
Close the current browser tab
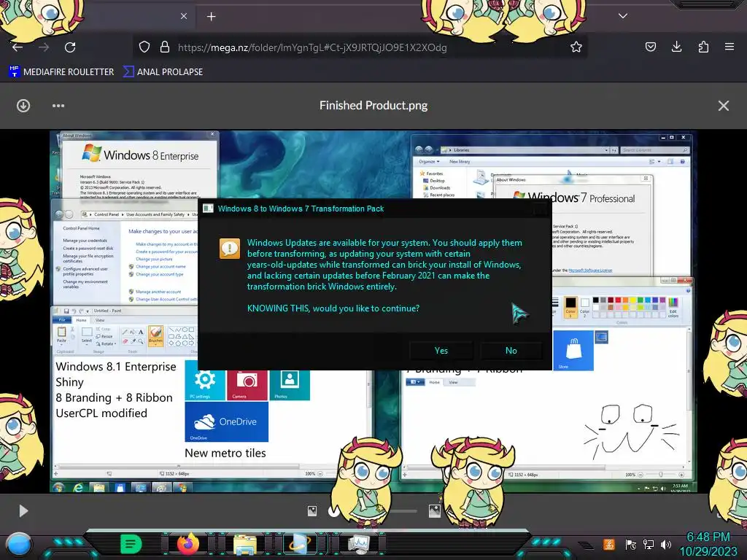point(184,16)
